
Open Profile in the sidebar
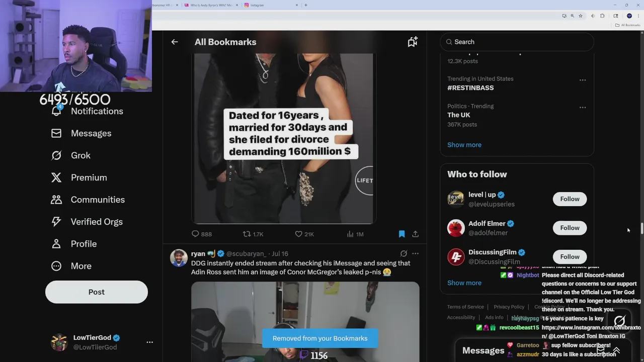(x=73, y=244)
